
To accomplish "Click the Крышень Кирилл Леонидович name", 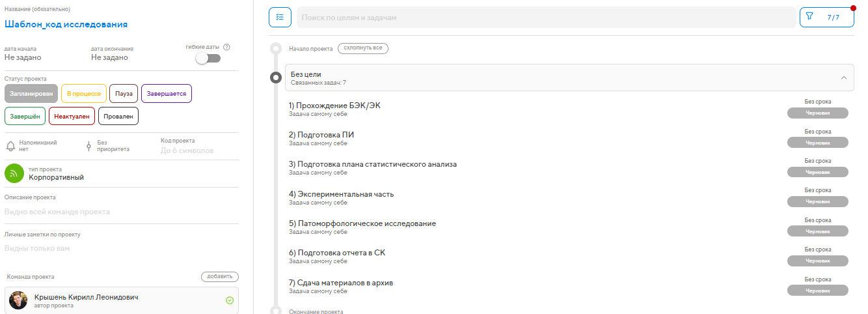I will [x=87, y=297].
